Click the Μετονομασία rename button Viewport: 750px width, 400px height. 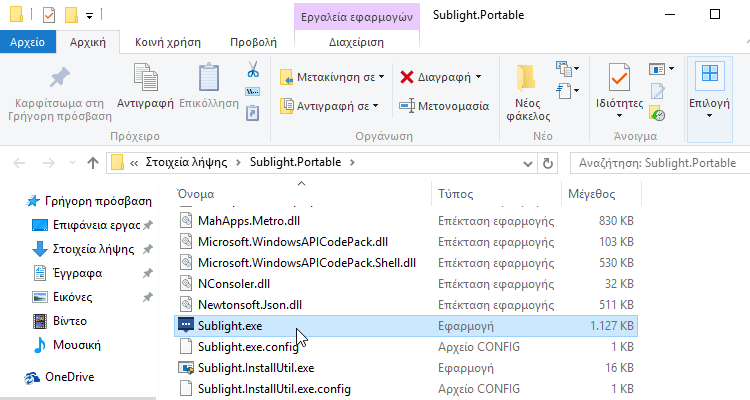tap(444, 106)
